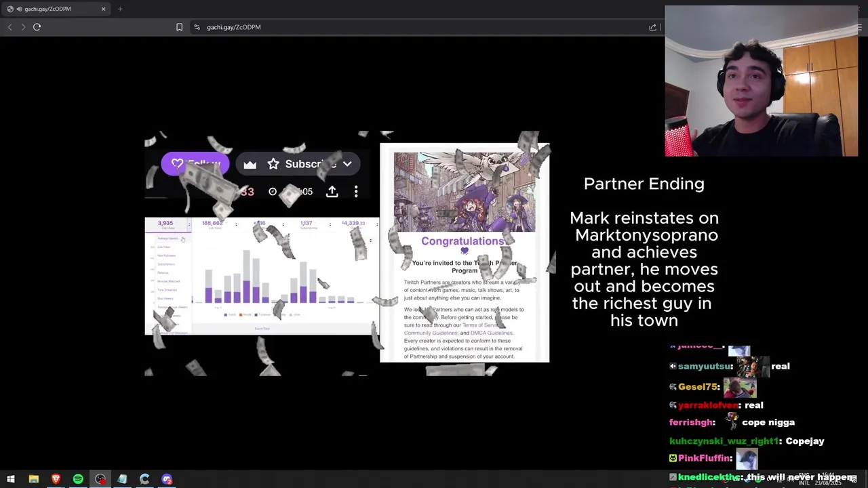
Task: Click the purple Follow button in the video
Action: 195,164
